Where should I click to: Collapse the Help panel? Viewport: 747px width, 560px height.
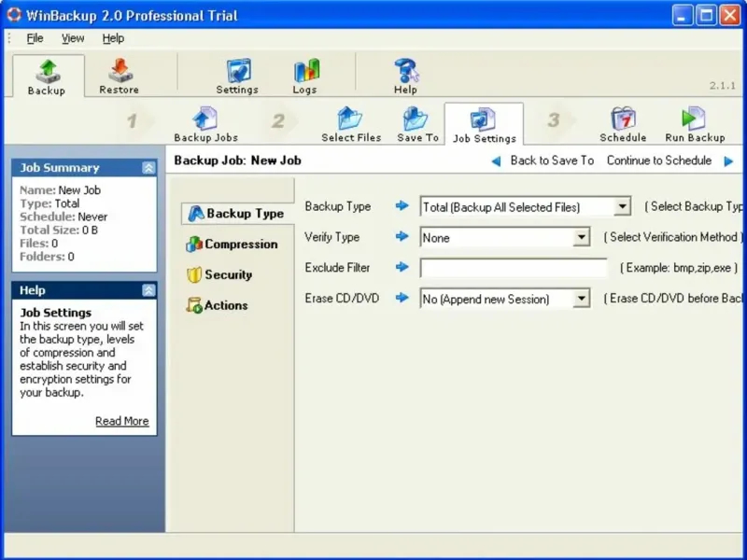click(148, 290)
